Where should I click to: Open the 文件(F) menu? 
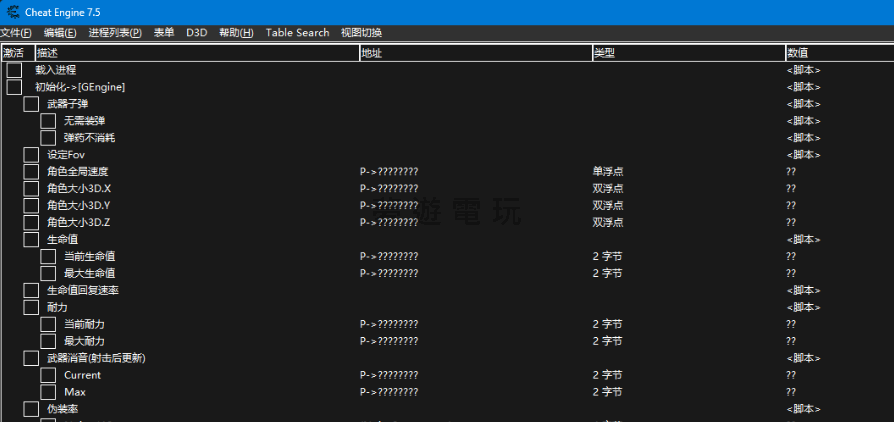(x=16, y=33)
